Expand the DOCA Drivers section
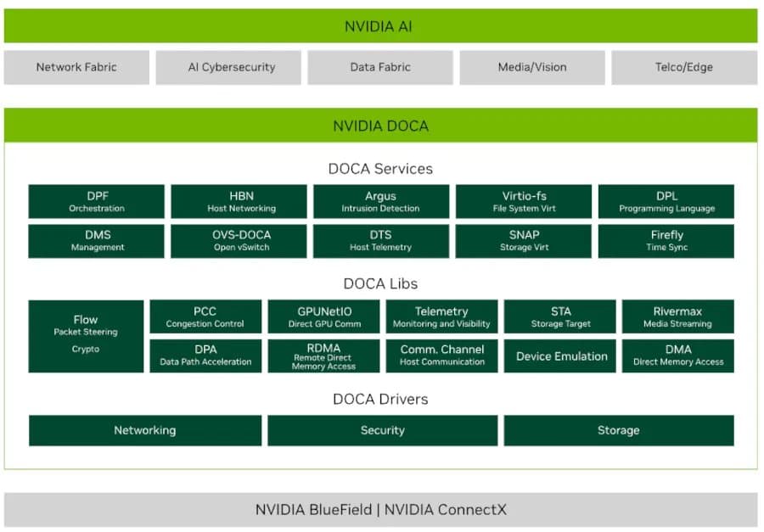Image resolution: width=764 pixels, height=532 pixels. (381, 399)
